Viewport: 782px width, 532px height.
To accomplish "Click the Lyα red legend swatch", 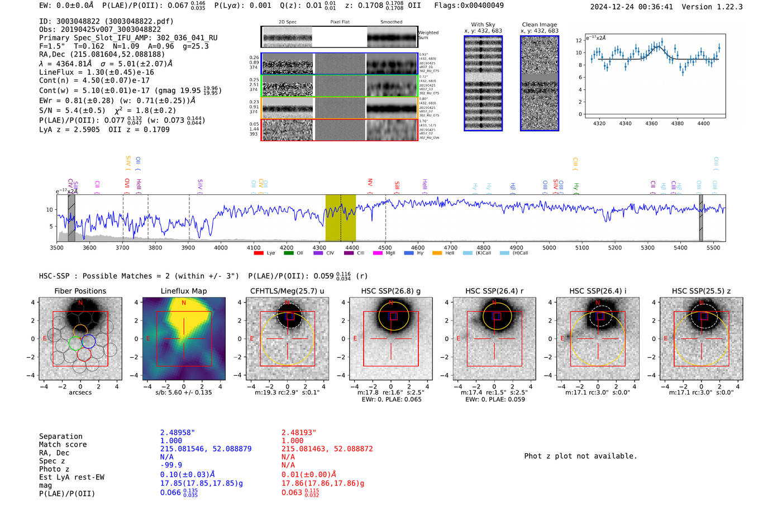I will 259,253.
